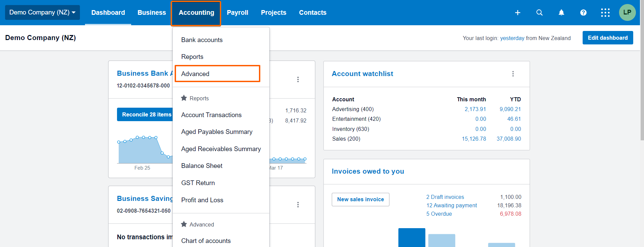Open the notifications bell icon
This screenshot has height=247, width=644.
coord(561,13)
